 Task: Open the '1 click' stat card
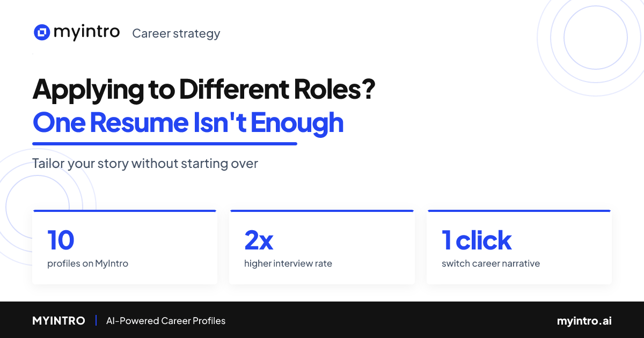[519, 247]
